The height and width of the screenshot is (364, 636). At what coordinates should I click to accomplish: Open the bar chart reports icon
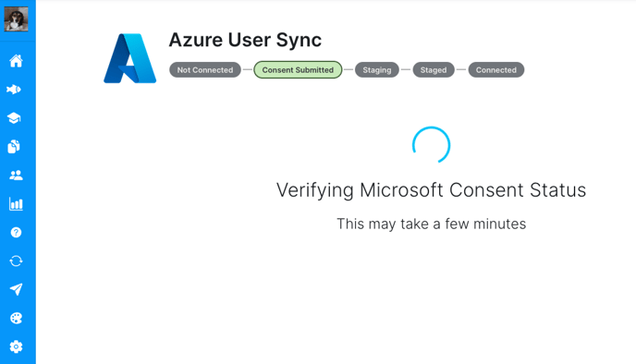click(16, 204)
